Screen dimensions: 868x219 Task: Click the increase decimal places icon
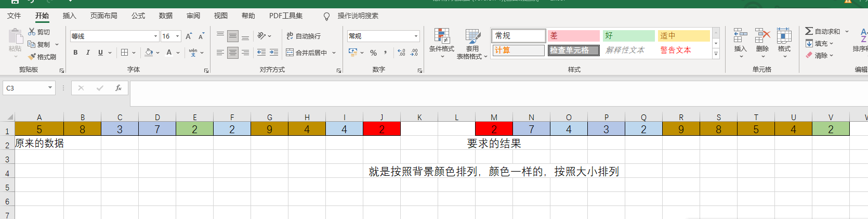click(401, 53)
